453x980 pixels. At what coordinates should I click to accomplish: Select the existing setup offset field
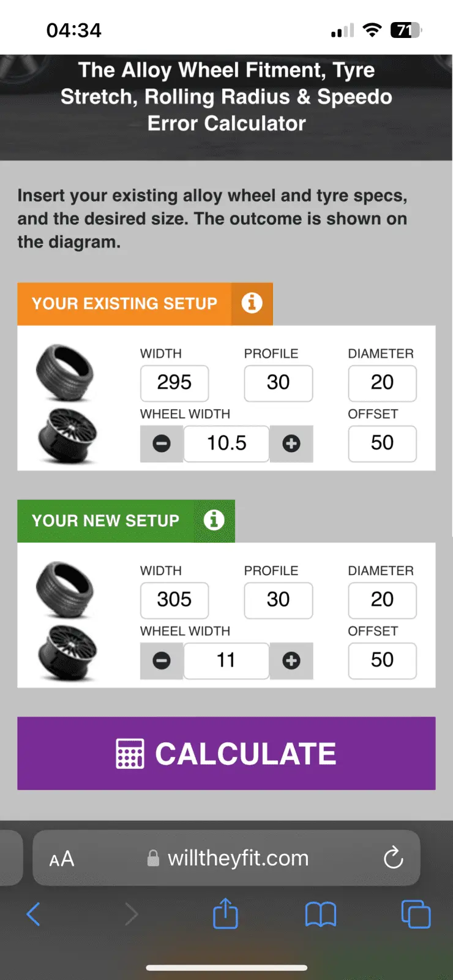tap(382, 443)
